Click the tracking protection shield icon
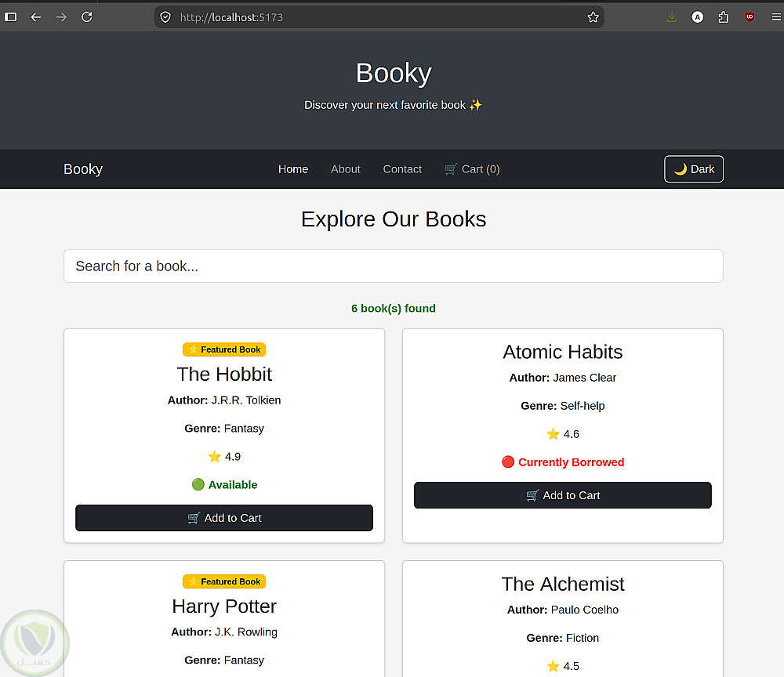The width and height of the screenshot is (784, 677). point(165,17)
